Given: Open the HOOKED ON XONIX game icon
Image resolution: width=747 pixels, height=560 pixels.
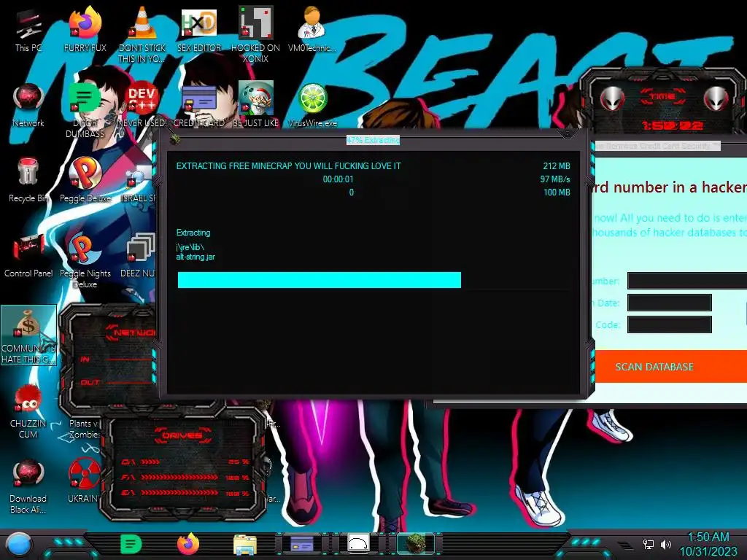Looking at the screenshot, I should (x=255, y=34).
